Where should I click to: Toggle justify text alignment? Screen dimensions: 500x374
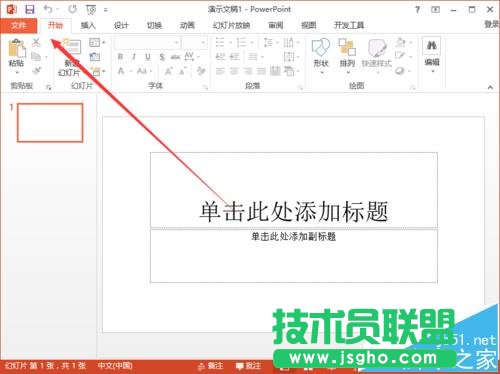[x=261, y=71]
